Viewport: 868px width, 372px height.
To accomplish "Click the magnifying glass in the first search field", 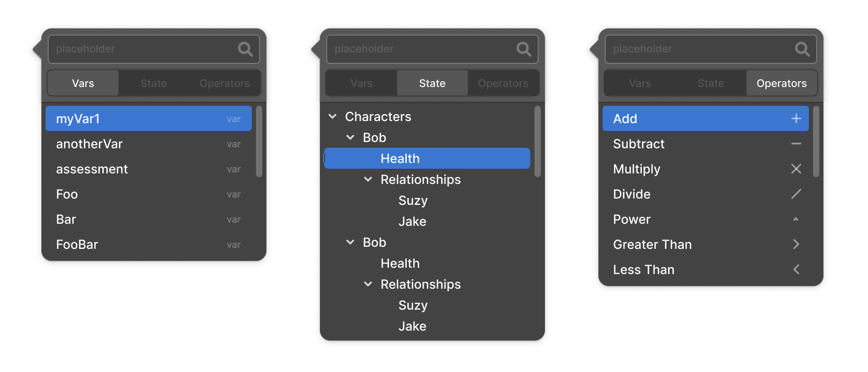I will pos(245,49).
